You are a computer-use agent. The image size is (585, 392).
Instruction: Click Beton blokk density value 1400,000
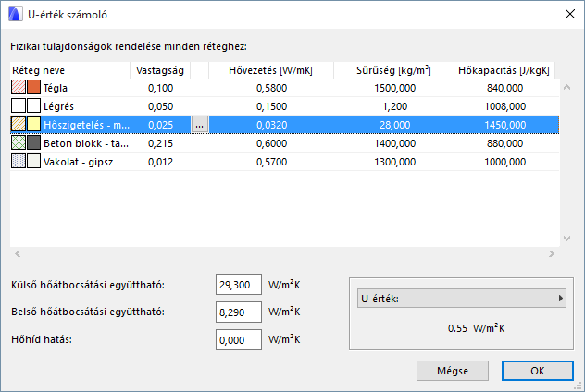click(x=394, y=143)
